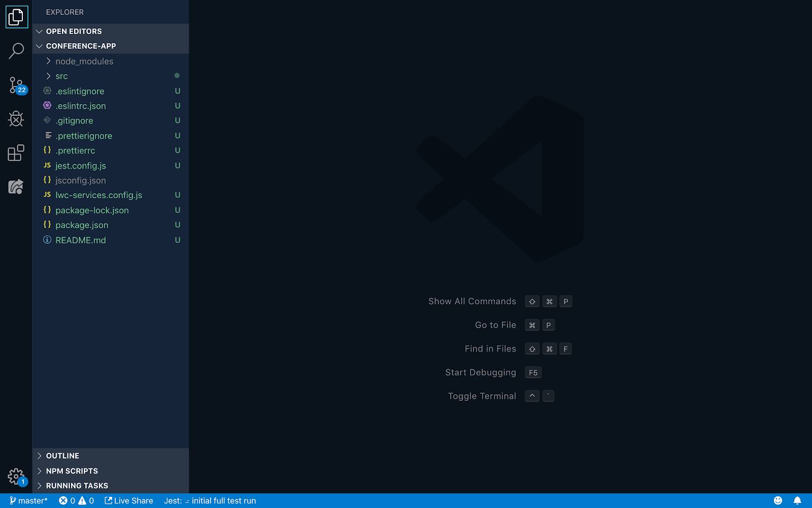The height and width of the screenshot is (508, 812).
Task: Click the U badge beside package.json
Action: [178, 225]
